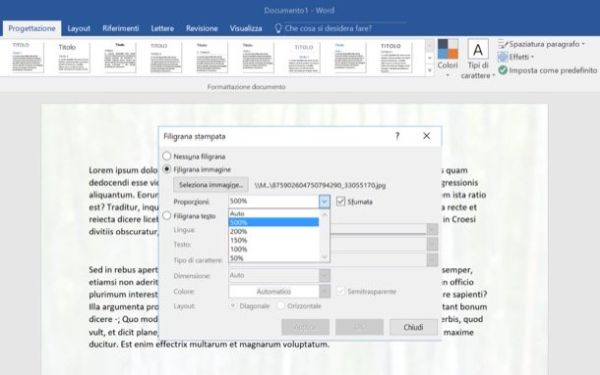
Task: Select the sixth style set thumbnail
Action: point(258,57)
